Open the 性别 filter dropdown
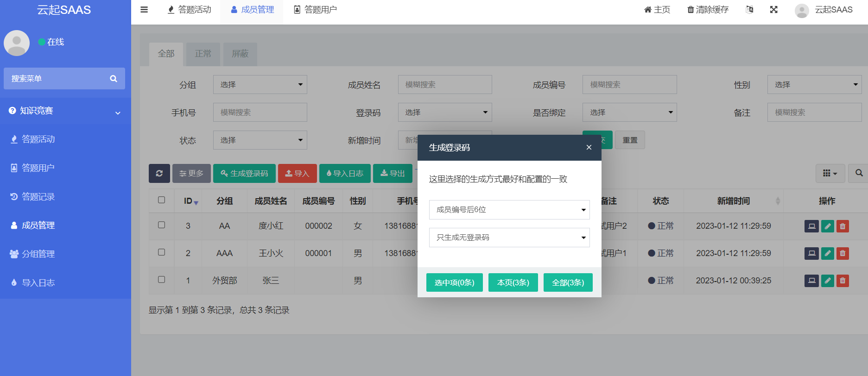The image size is (868, 376). pos(814,85)
